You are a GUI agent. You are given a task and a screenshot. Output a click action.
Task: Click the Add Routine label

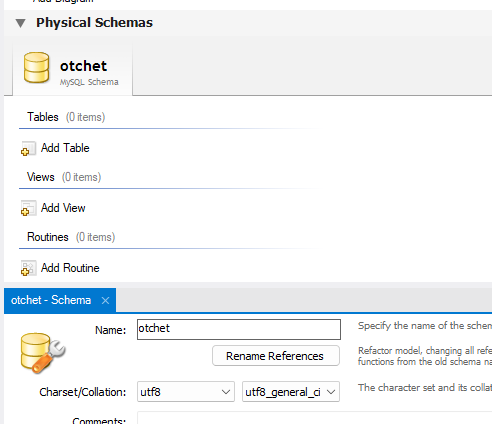tap(70, 268)
